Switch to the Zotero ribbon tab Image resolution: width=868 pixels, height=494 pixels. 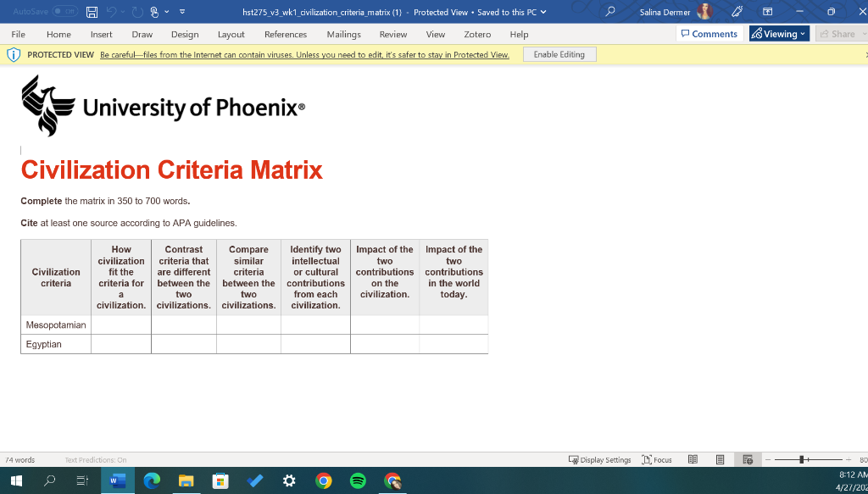(476, 34)
